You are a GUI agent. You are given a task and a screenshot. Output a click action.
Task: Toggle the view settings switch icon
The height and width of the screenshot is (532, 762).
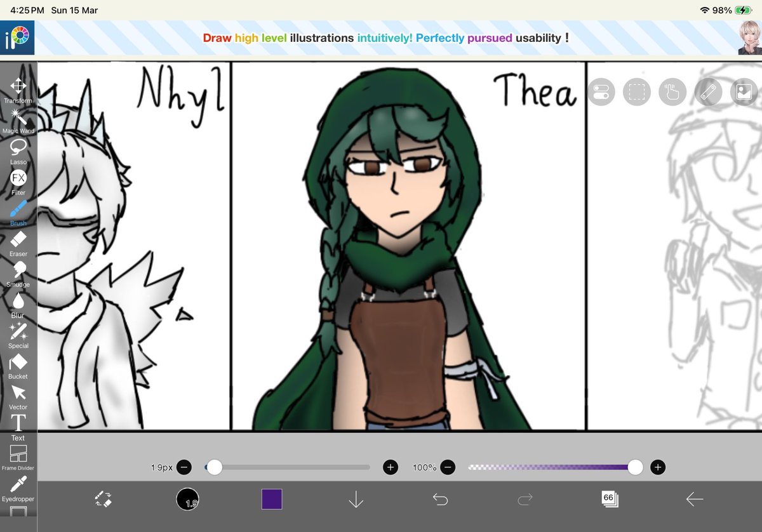click(601, 93)
